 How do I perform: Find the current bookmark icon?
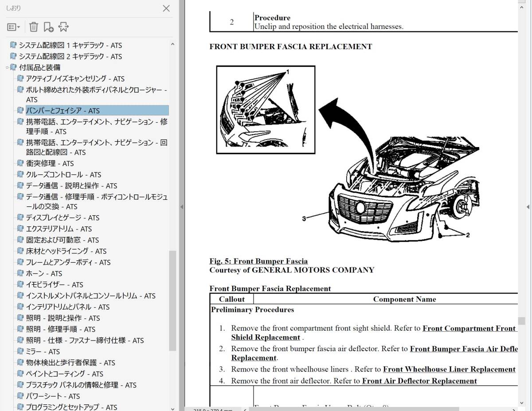coord(63,27)
